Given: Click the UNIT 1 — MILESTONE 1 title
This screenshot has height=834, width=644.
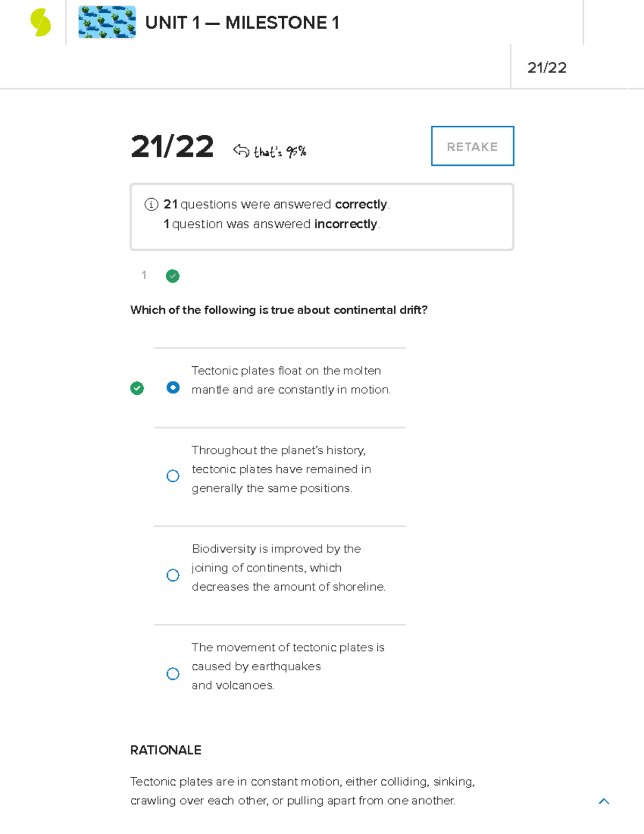Looking at the screenshot, I should pyautogui.click(x=242, y=23).
